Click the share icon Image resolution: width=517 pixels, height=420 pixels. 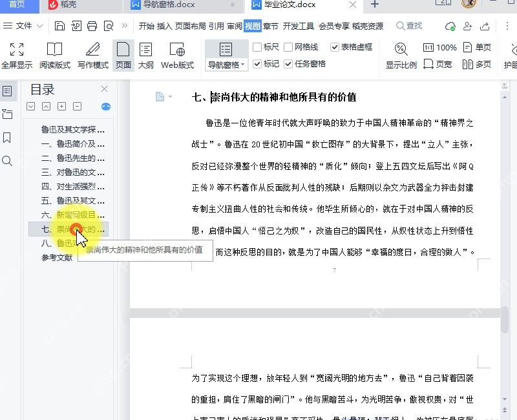(x=484, y=26)
